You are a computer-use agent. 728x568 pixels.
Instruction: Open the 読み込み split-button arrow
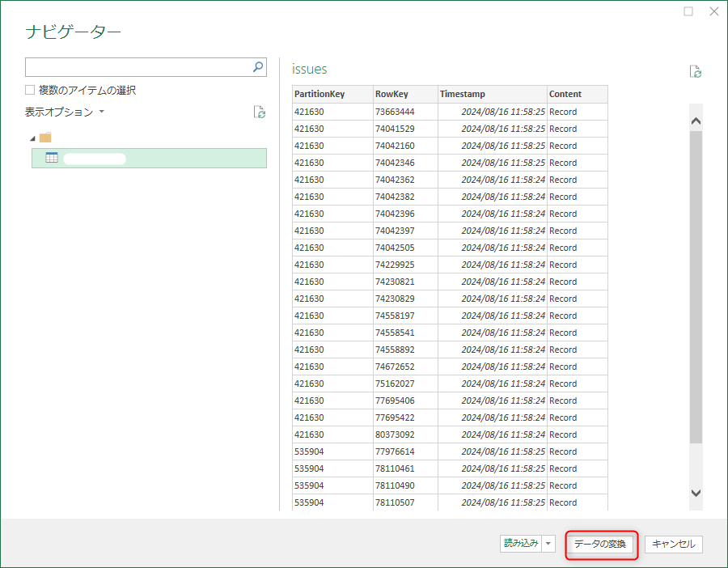(x=548, y=544)
